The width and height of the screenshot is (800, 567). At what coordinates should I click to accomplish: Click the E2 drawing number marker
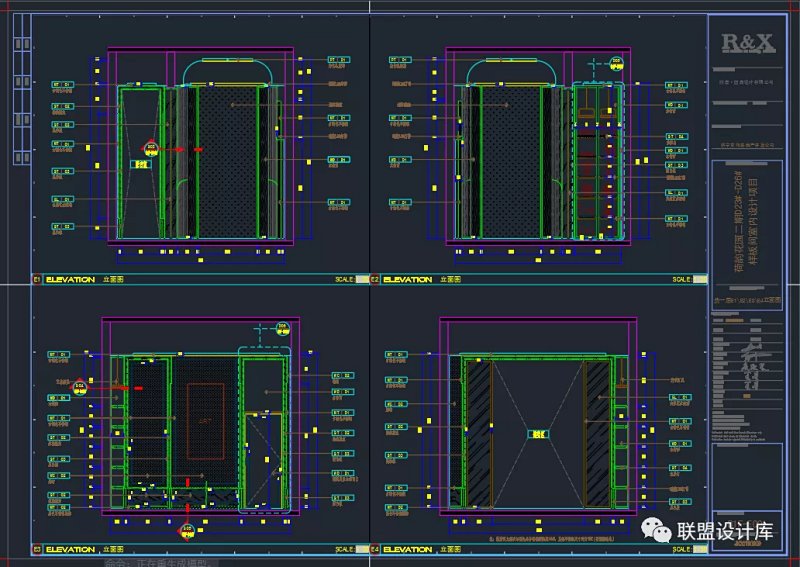coord(376,280)
